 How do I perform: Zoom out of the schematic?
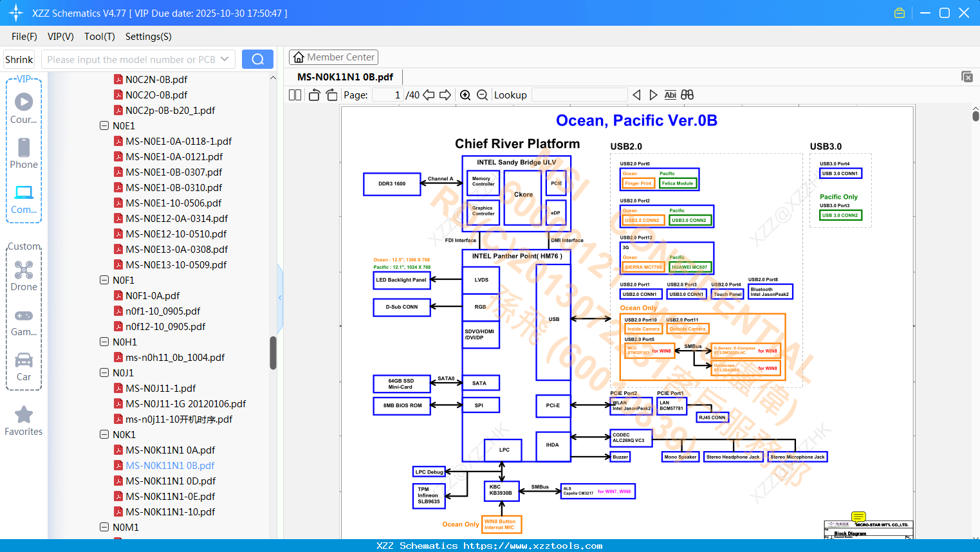(482, 95)
